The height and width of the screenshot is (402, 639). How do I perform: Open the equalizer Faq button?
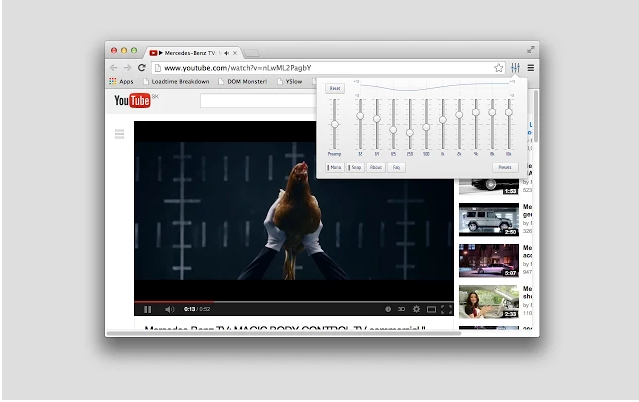click(396, 167)
